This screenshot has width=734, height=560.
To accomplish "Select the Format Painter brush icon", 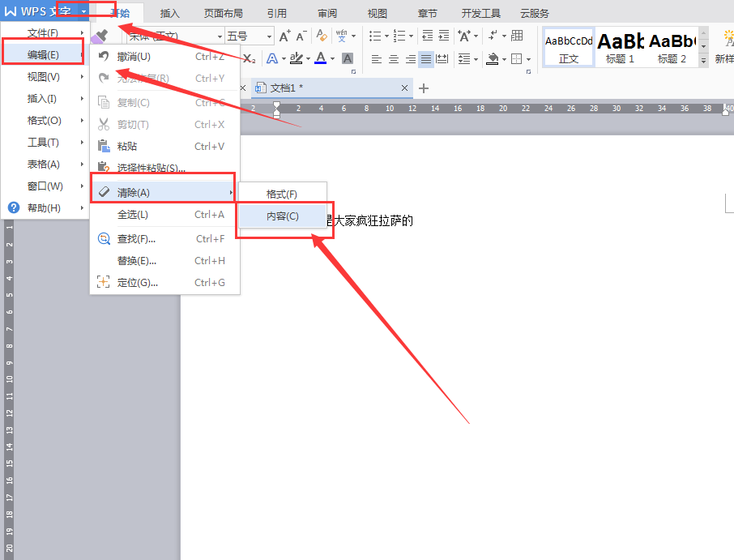I will 99,37.
